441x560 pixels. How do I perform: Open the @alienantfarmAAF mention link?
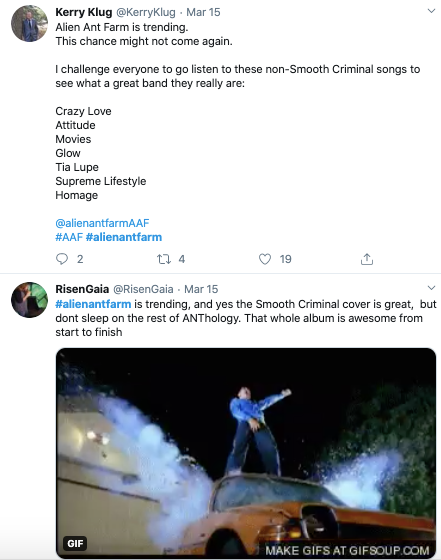tap(102, 223)
